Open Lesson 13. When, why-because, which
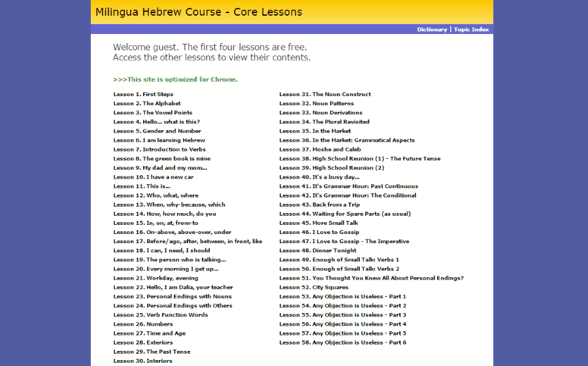 pyautogui.click(x=169, y=205)
